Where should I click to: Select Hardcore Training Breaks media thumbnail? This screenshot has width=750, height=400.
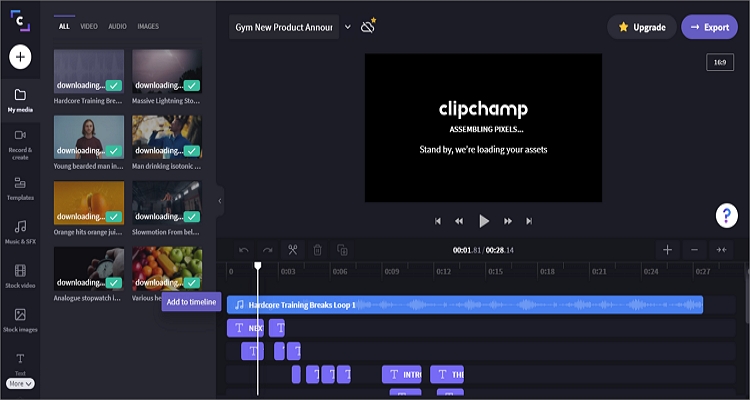click(x=88, y=71)
